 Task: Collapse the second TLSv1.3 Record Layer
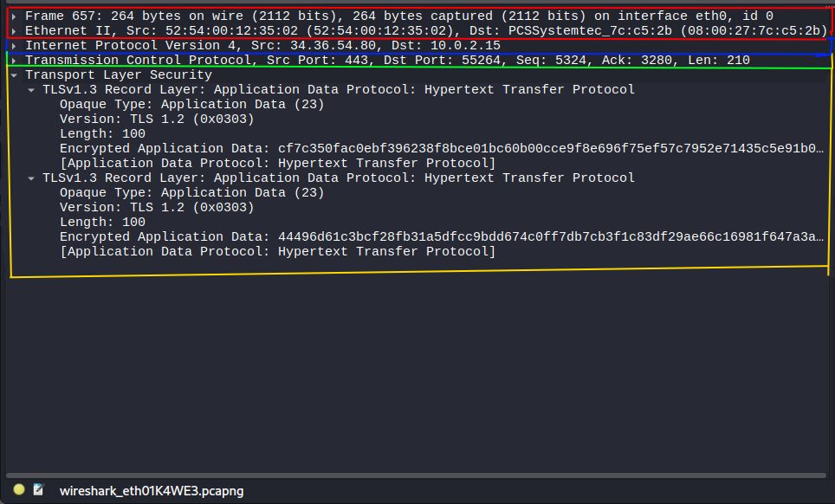point(32,178)
